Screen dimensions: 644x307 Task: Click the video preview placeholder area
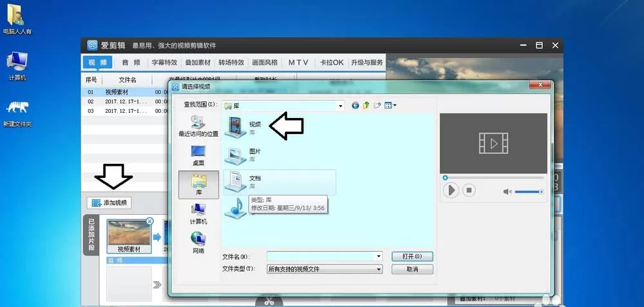[x=493, y=143]
